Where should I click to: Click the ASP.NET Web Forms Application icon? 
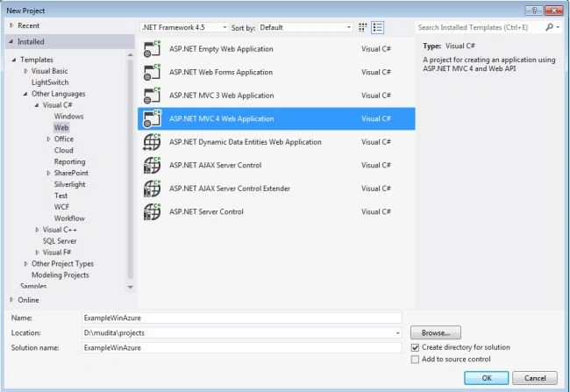152,73
